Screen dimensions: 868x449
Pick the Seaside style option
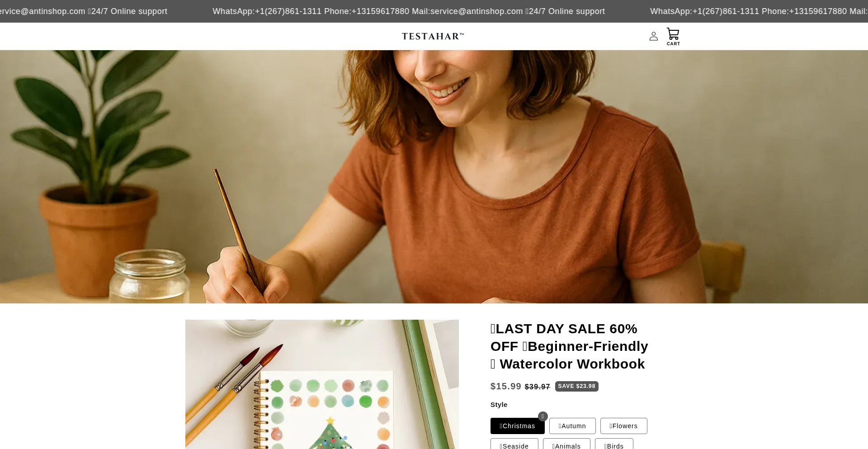[514, 444]
